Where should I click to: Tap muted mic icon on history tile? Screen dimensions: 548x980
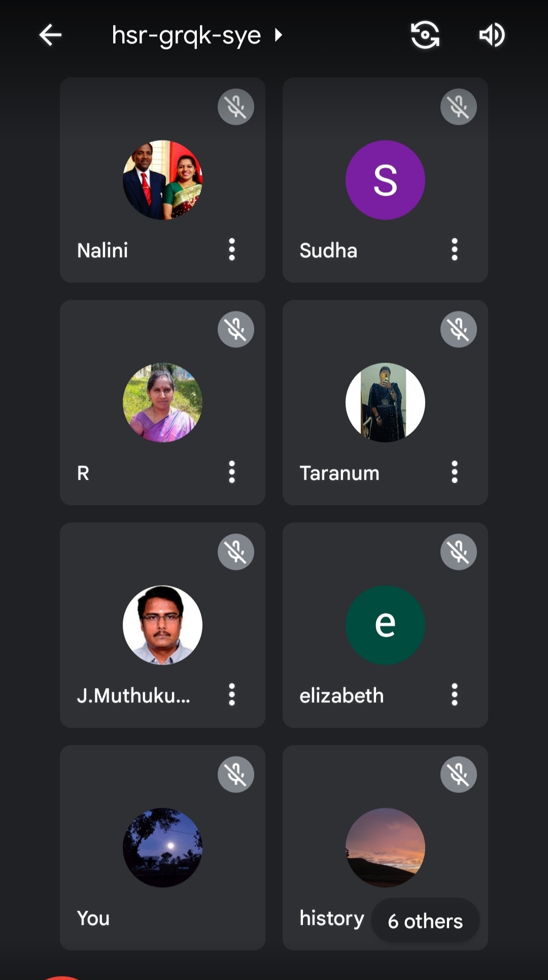[459, 774]
